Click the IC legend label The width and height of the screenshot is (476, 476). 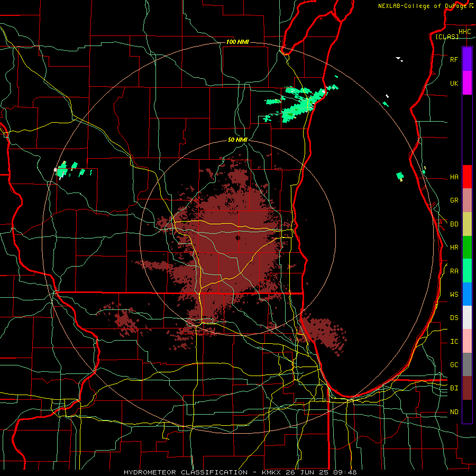click(454, 342)
